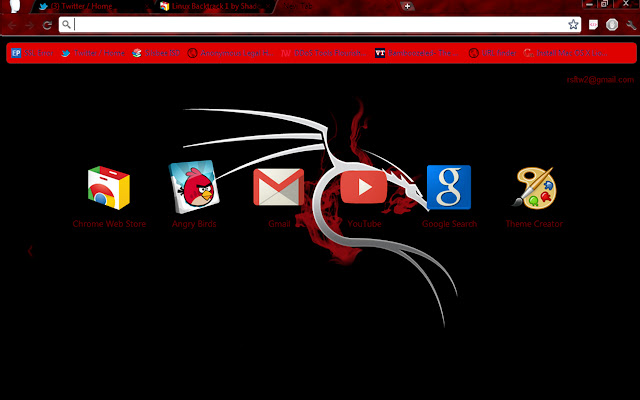Image resolution: width=640 pixels, height=400 pixels.
Task: Go back to the previous page
Action: pyautogui.click(x=12, y=25)
